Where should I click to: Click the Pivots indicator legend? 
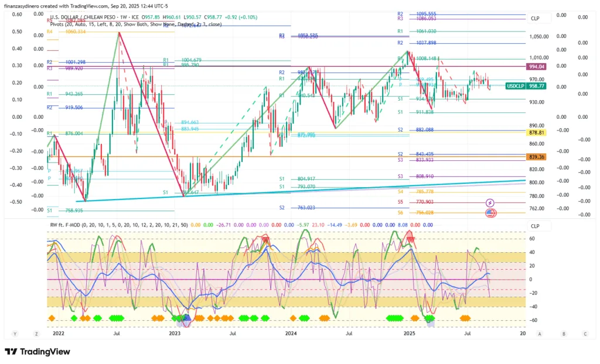[x=136, y=24]
